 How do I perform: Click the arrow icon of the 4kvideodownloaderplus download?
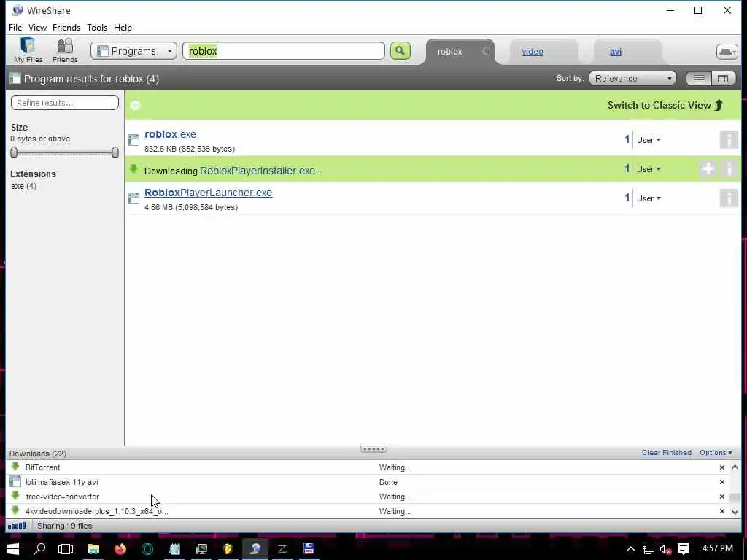coord(15,510)
